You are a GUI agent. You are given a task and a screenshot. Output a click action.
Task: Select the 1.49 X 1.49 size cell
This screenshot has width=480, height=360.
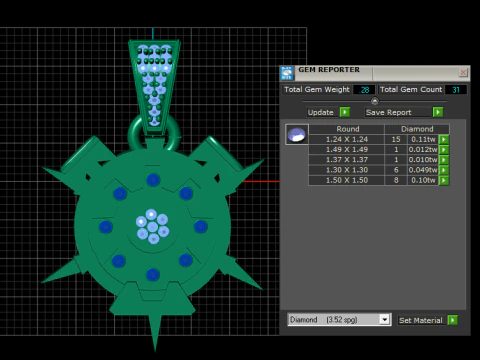(347, 150)
